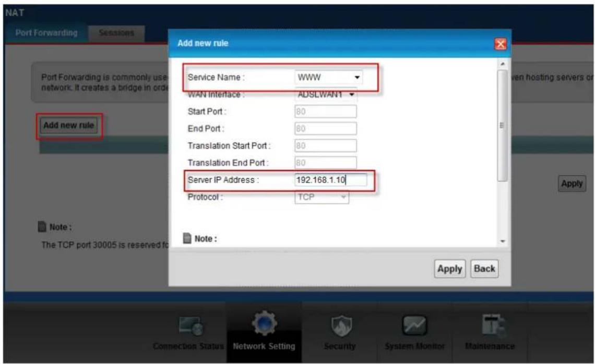Open the Connection Status icon
Image resolution: width=595 pixels, height=364 pixels.
191,326
